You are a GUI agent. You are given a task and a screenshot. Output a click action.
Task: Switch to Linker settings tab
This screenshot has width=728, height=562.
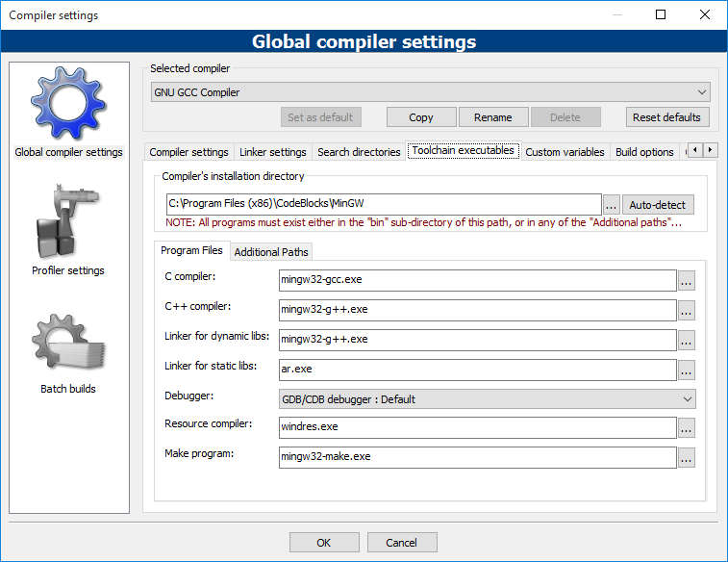pos(273,152)
